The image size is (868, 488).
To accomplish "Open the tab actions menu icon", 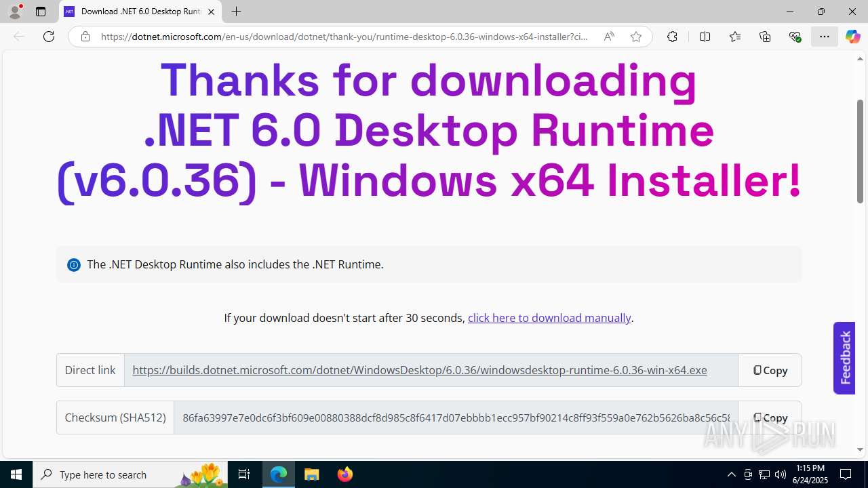I will (41, 12).
